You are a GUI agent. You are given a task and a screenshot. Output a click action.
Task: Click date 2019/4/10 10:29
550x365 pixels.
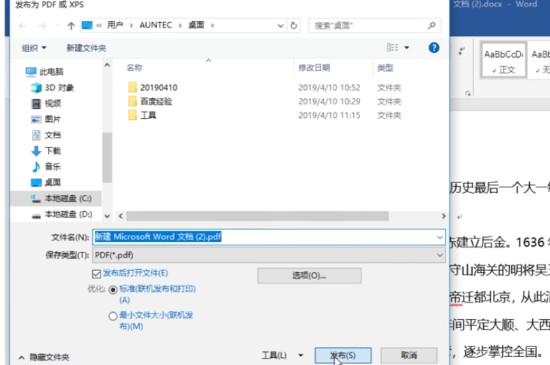pyautogui.click(x=329, y=101)
